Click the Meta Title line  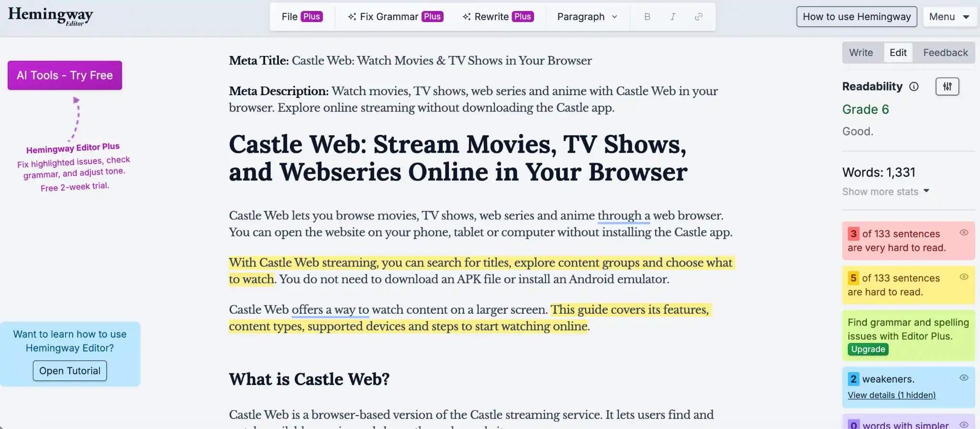click(x=410, y=61)
